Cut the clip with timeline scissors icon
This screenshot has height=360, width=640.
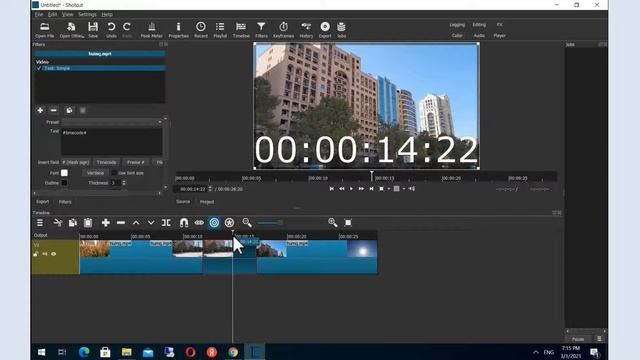tap(58, 223)
